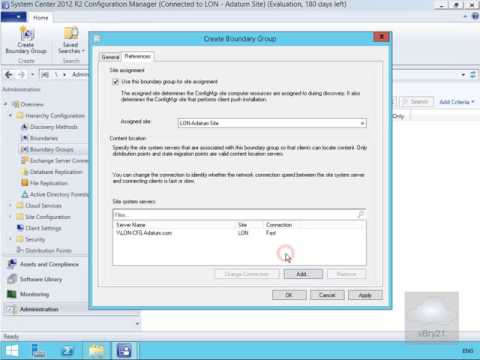Expand the navigation pane options arrow
The width and height of the screenshot is (480, 360).
coord(137,323)
